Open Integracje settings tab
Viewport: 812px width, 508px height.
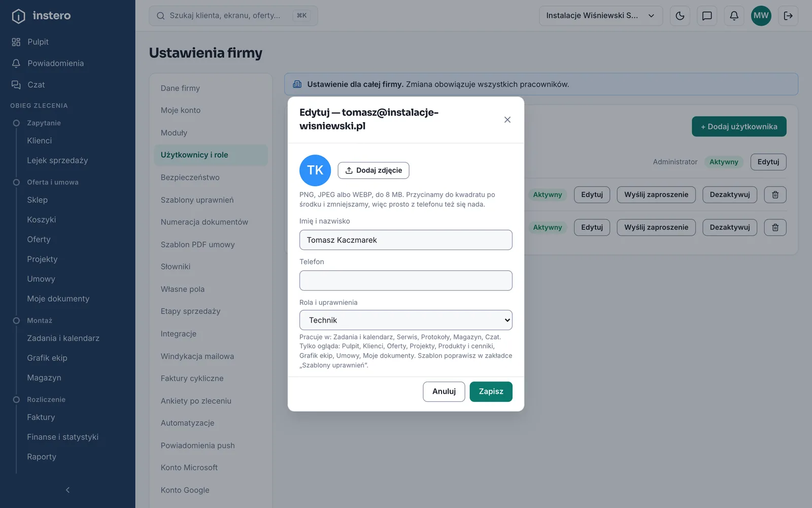click(x=211, y=334)
